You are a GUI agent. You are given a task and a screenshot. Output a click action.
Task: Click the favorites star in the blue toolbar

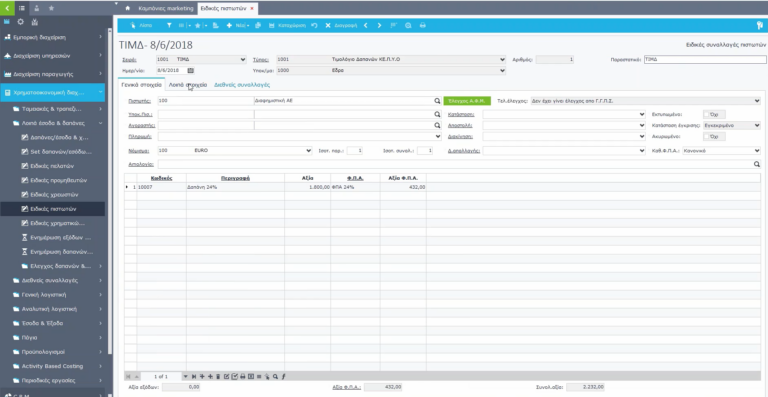(197, 25)
